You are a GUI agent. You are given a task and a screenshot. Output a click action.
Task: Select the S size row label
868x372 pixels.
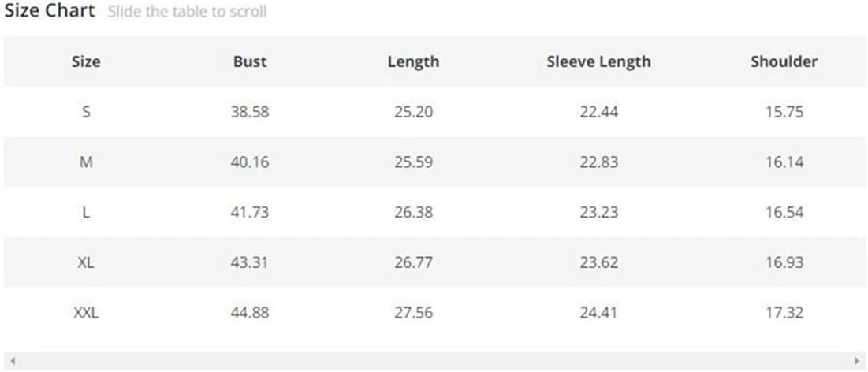[x=86, y=112]
